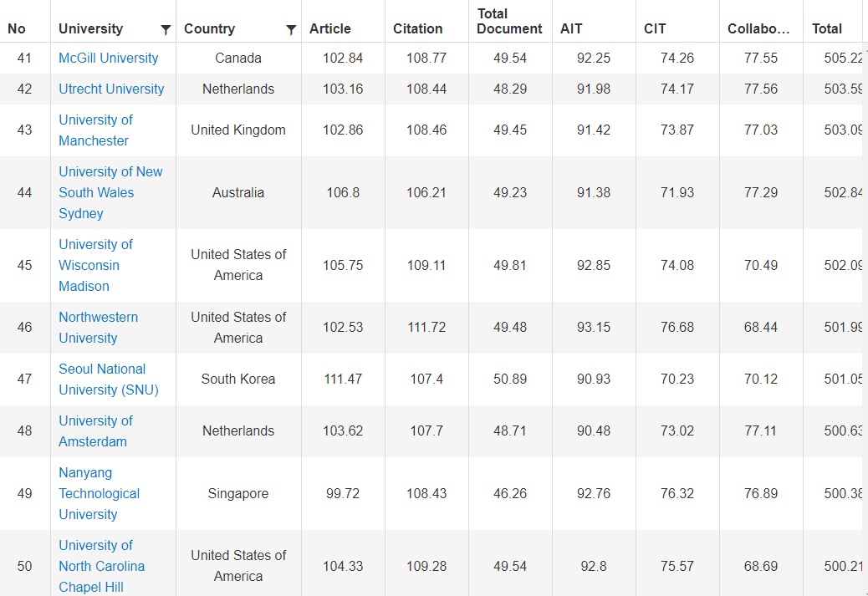Select the Singapore country cell
The image size is (868, 596).
point(238,493)
